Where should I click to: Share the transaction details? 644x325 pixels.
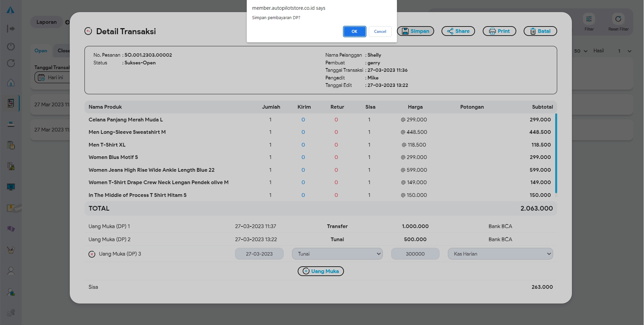[458, 31]
